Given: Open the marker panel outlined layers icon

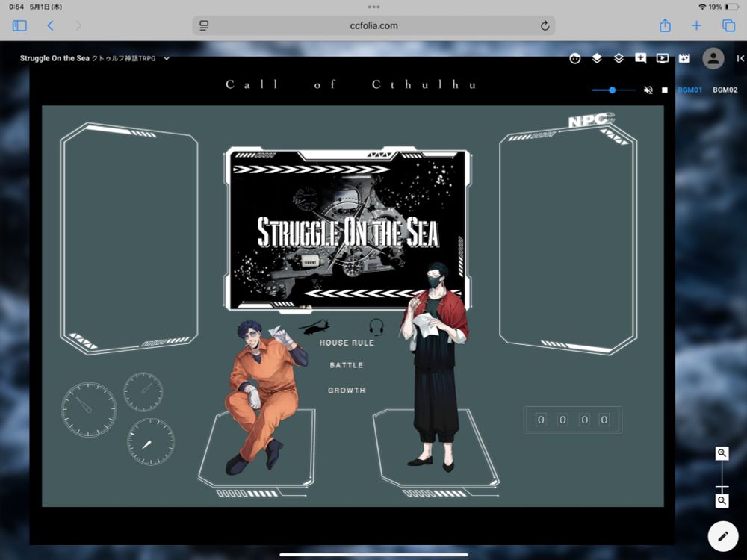Looking at the screenshot, I should [619, 58].
